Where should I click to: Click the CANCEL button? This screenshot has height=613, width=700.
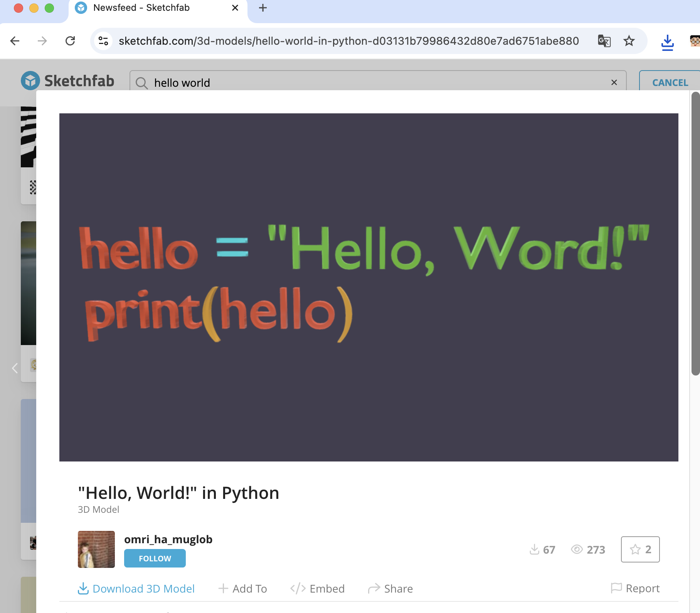(x=670, y=81)
